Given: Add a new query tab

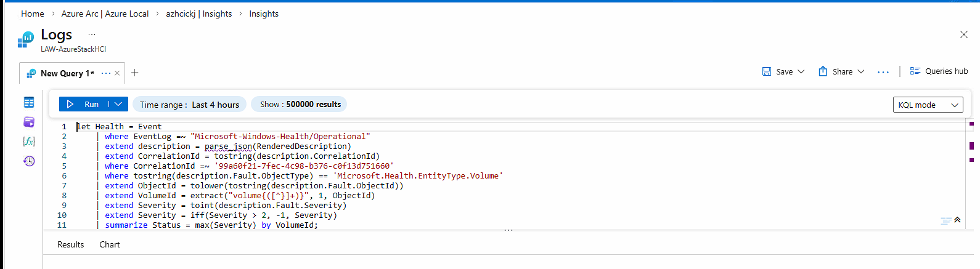Looking at the screenshot, I should [x=135, y=73].
